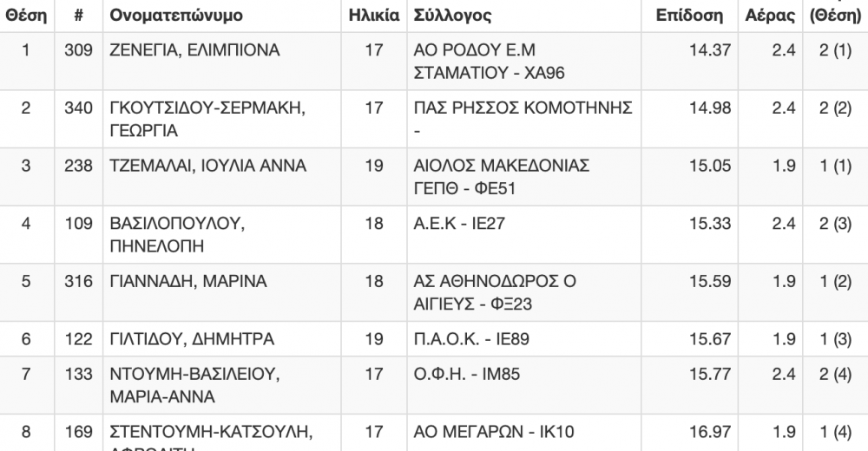Click the Θέση column header
Image resolution: width=868 pixels, height=451 pixels.
pyautogui.click(x=26, y=15)
